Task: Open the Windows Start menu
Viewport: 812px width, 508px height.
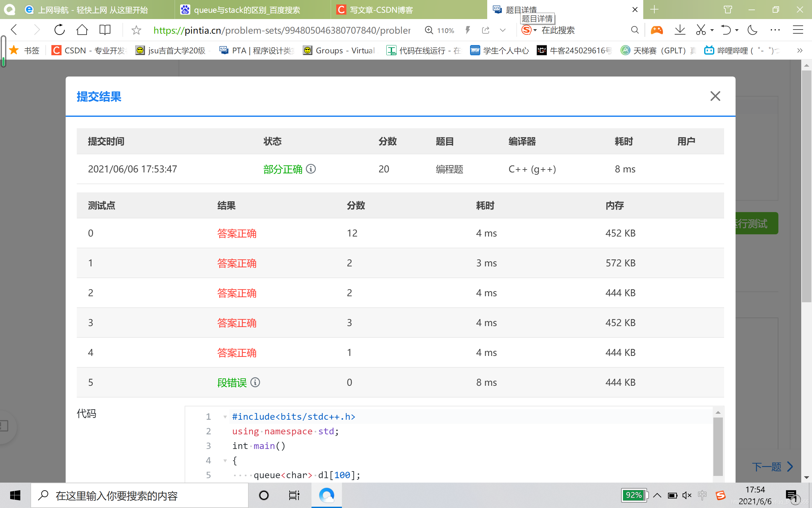Action: 15,495
